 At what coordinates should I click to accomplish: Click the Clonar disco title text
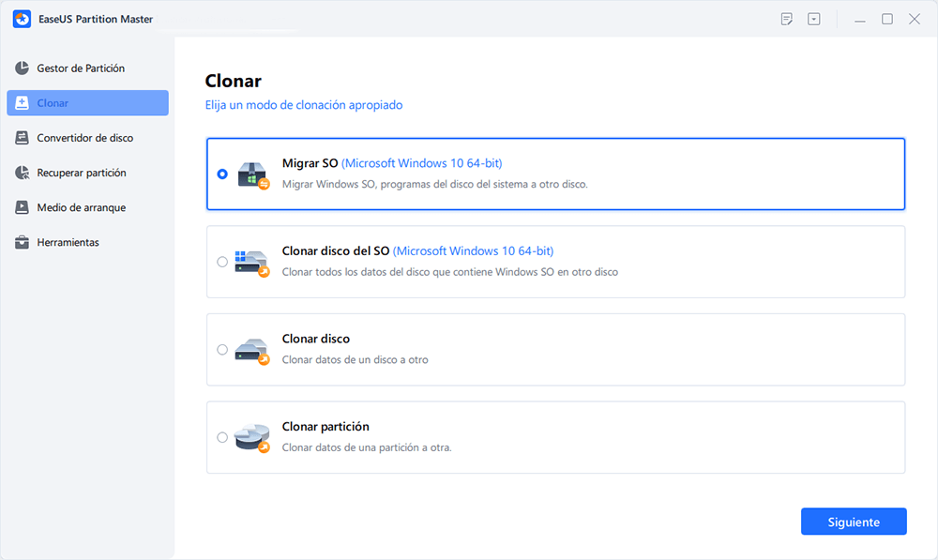[x=316, y=339]
